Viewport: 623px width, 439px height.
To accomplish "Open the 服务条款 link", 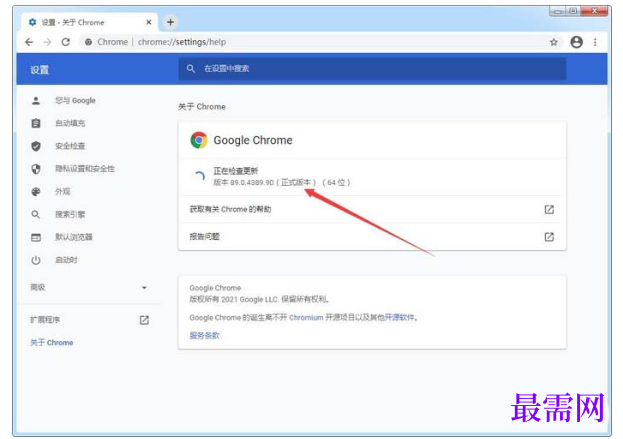I will tap(204, 336).
